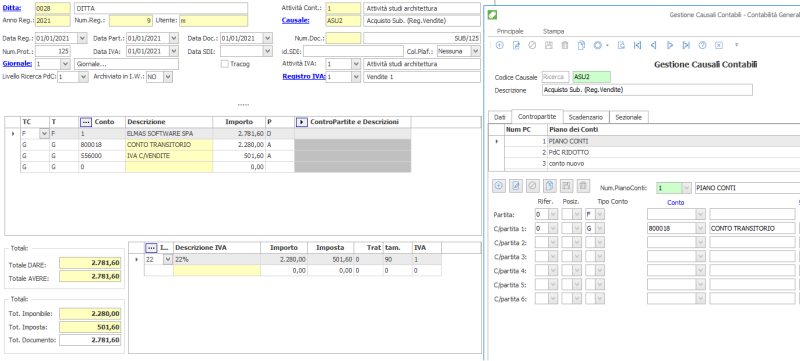Image resolution: width=800 pixels, height=361 pixels.
Task: Open the Num.PianoConti dropdown
Action: (x=686, y=188)
